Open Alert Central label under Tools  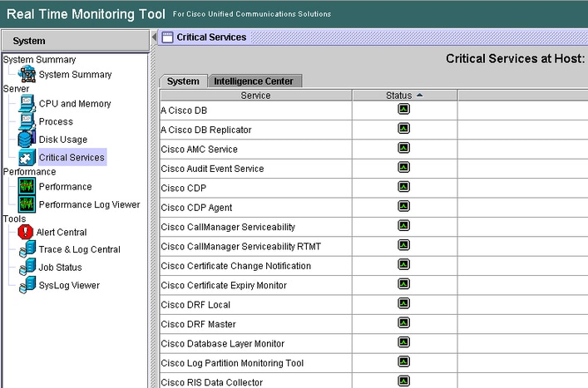(62, 232)
